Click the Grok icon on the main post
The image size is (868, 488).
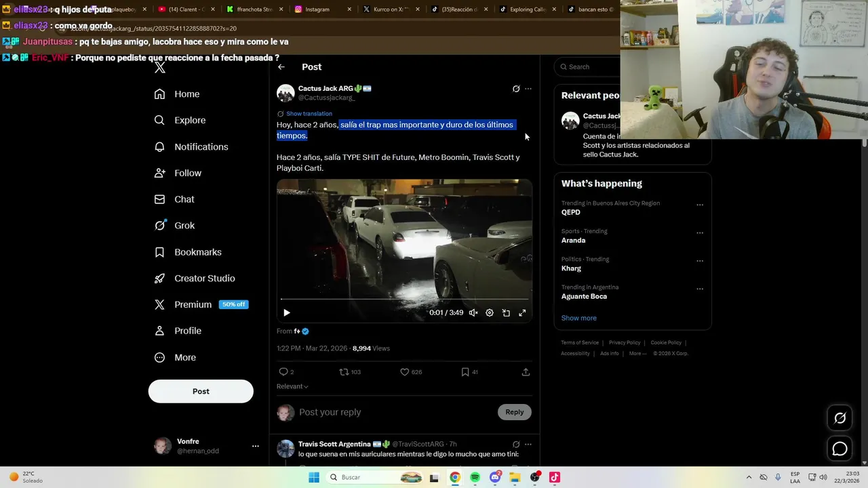[516, 89]
